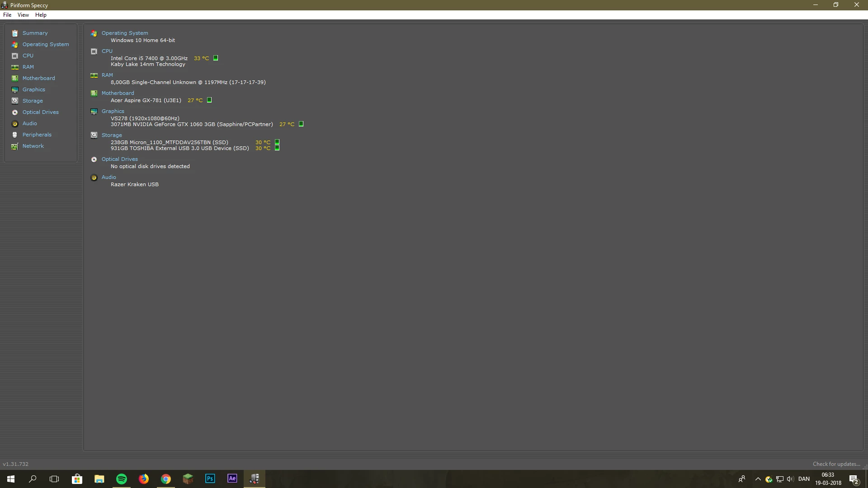The height and width of the screenshot is (488, 868).
Task: Click the Motherboard icon in sidebar
Action: (15, 79)
